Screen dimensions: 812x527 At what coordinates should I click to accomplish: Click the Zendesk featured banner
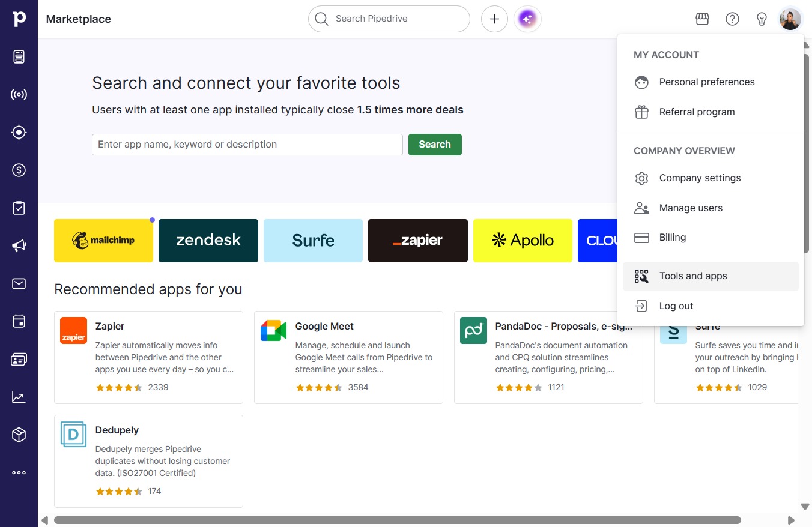pos(208,241)
